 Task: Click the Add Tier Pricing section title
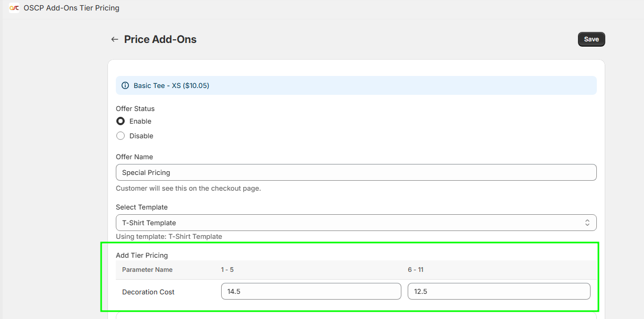point(141,255)
